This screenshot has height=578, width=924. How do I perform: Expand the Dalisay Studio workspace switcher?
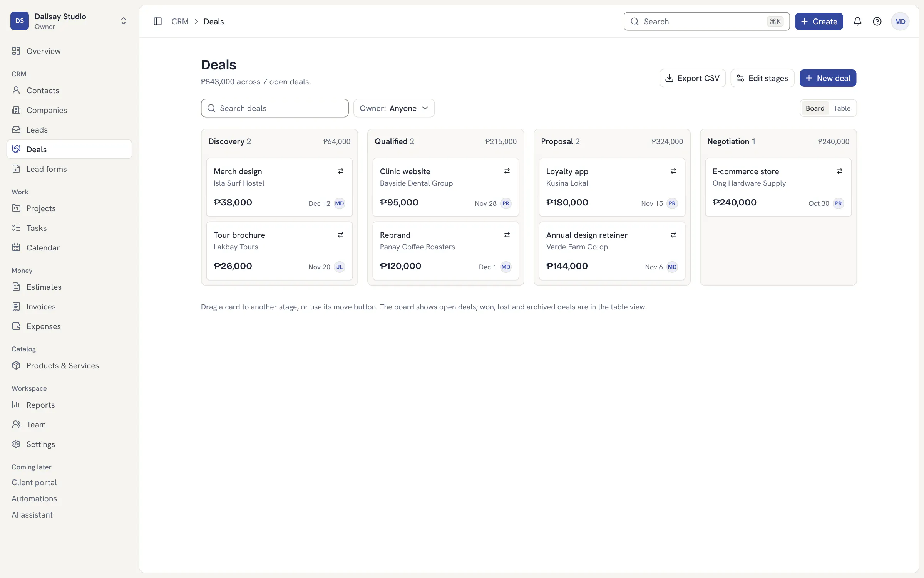tap(124, 21)
